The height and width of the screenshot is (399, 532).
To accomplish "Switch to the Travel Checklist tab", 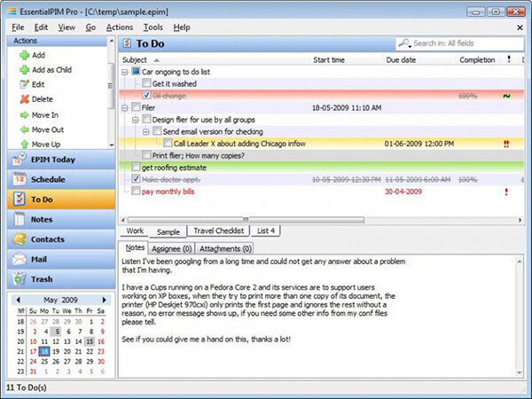I will [x=218, y=231].
